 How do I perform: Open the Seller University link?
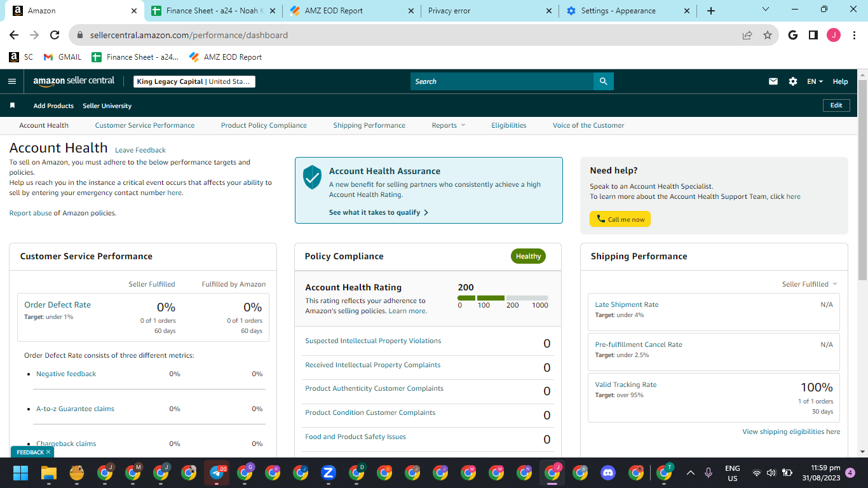pos(107,105)
